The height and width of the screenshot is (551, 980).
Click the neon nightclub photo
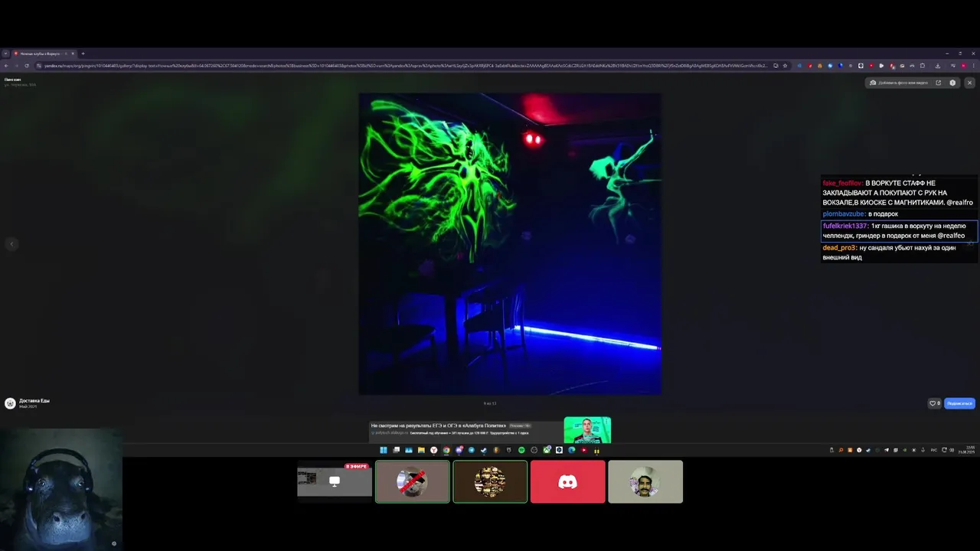coord(510,244)
